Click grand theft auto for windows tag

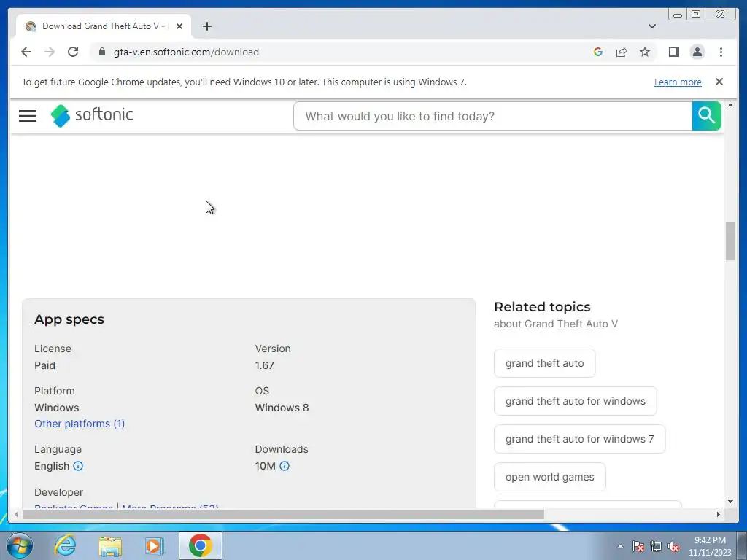click(575, 401)
